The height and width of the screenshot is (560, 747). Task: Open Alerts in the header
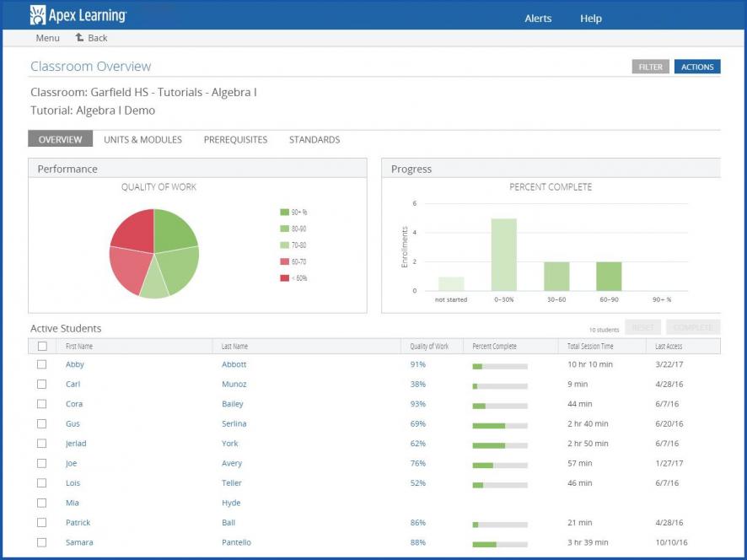tap(538, 19)
